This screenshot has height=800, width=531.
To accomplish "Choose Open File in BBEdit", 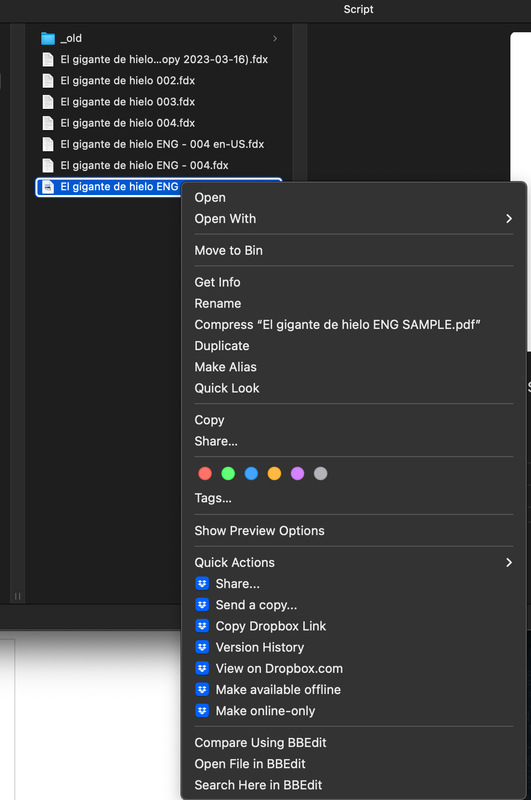I will (x=250, y=764).
